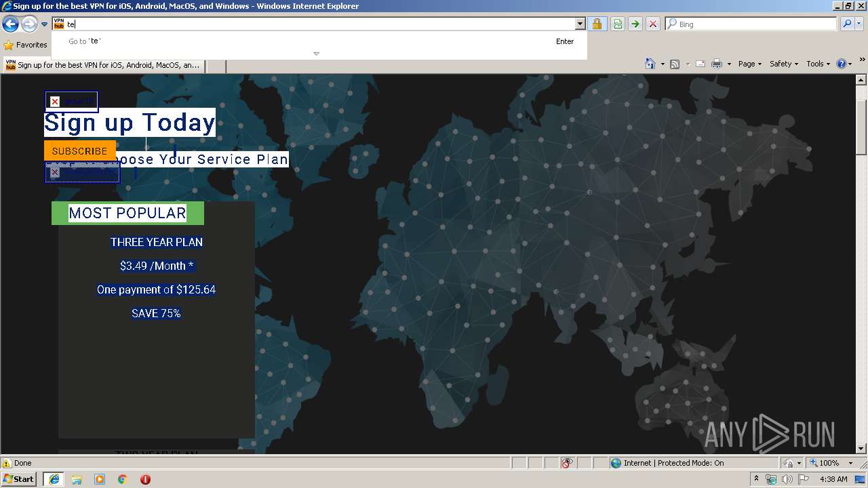Image resolution: width=868 pixels, height=488 pixels.
Task: Show hidden system tray icons
Action: coord(756,479)
